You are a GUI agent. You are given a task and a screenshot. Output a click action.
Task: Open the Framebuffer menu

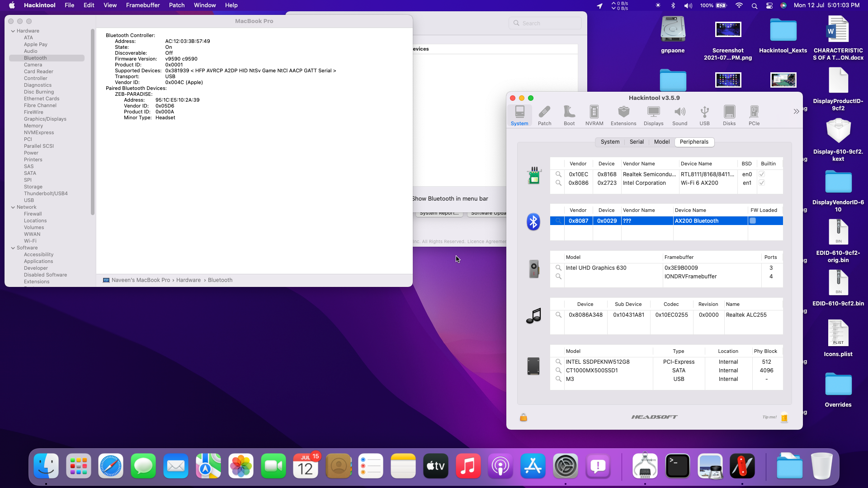tap(142, 5)
